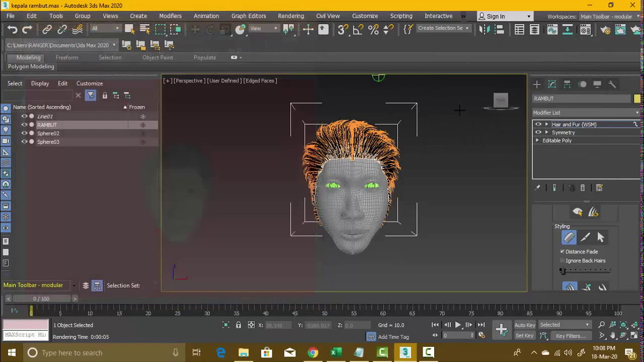
Task: Expand the Editable Poly entry
Action: [537, 140]
